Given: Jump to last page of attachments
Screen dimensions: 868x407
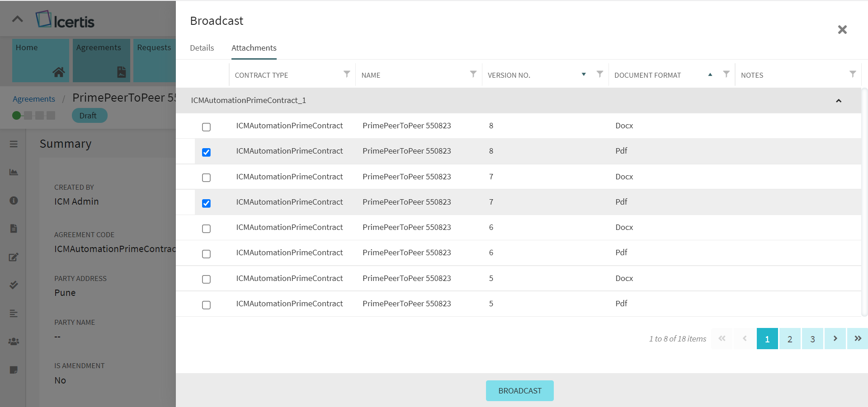Looking at the screenshot, I should pyautogui.click(x=857, y=339).
